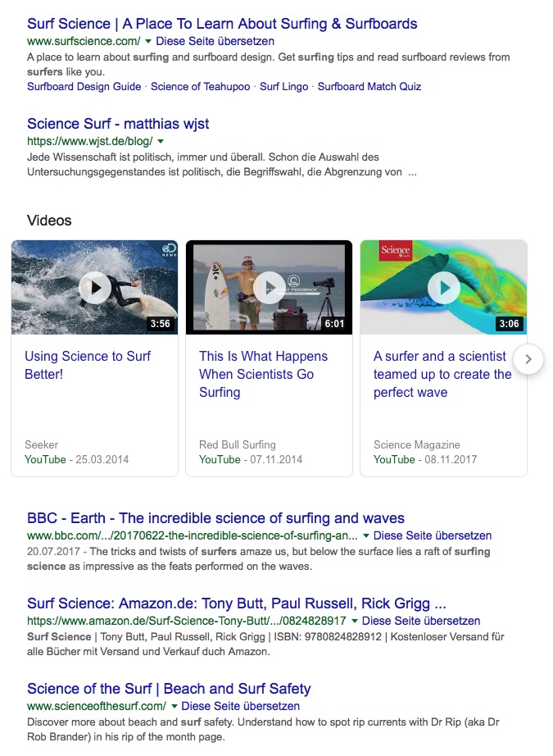Show next videos with the carousel arrow
Viewport: 553px width, 756px height.
tap(528, 359)
